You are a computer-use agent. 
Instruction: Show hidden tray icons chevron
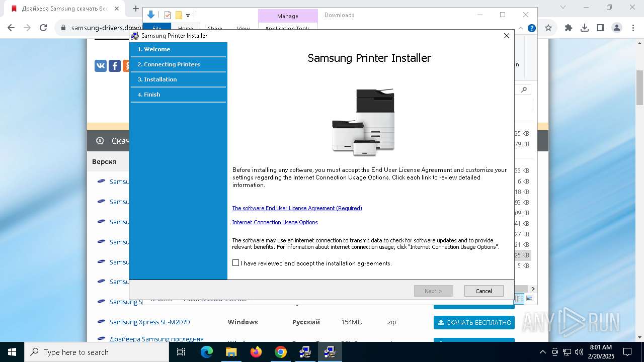click(542, 352)
